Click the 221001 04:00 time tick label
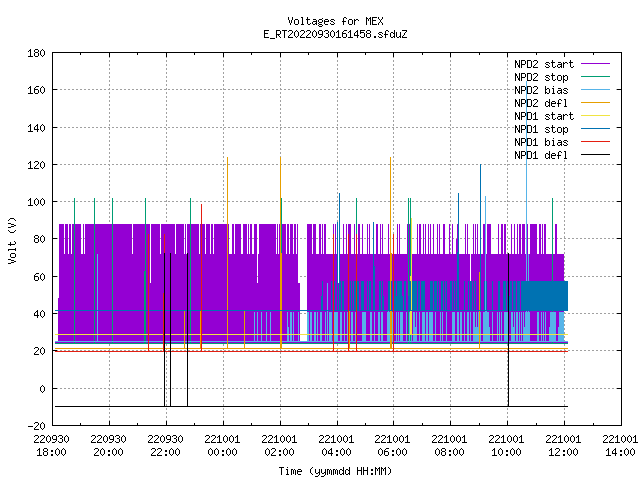Screen dimensions: 640x480 tap(336, 446)
